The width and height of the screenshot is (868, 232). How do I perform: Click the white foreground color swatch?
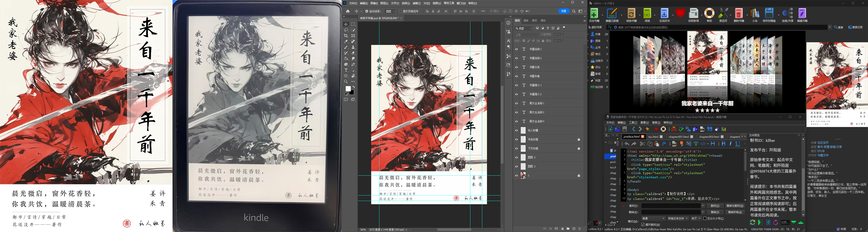[348, 89]
